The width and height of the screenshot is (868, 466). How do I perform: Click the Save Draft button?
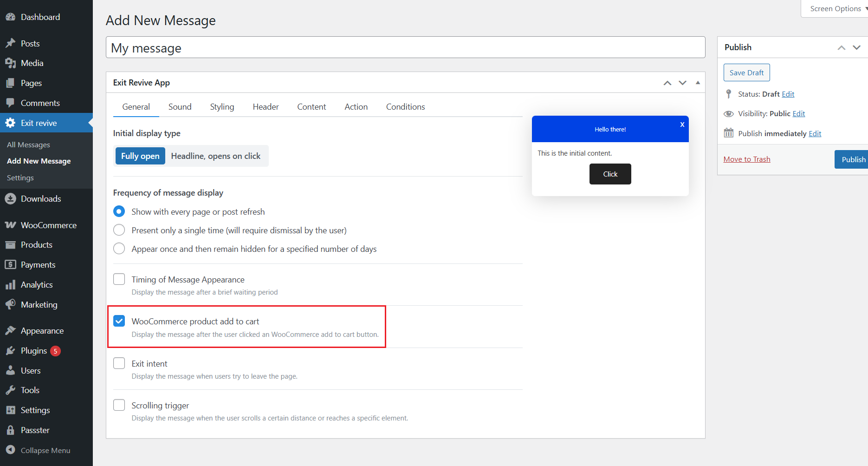point(746,72)
